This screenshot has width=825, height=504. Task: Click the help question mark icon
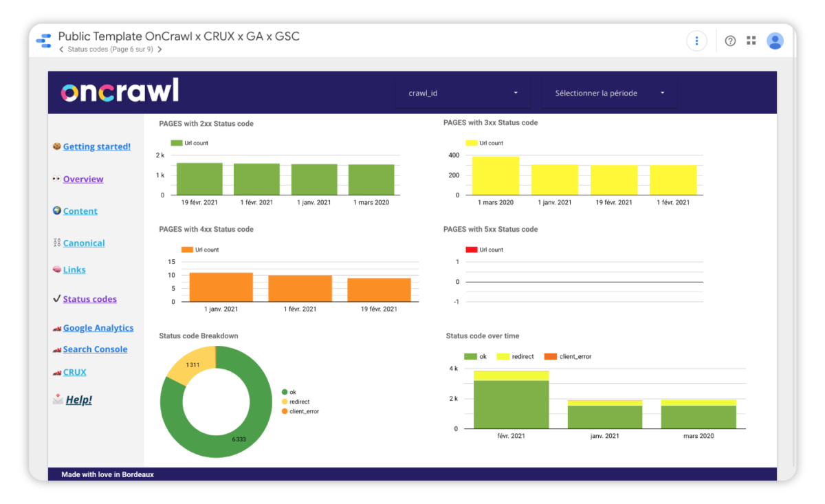click(730, 41)
